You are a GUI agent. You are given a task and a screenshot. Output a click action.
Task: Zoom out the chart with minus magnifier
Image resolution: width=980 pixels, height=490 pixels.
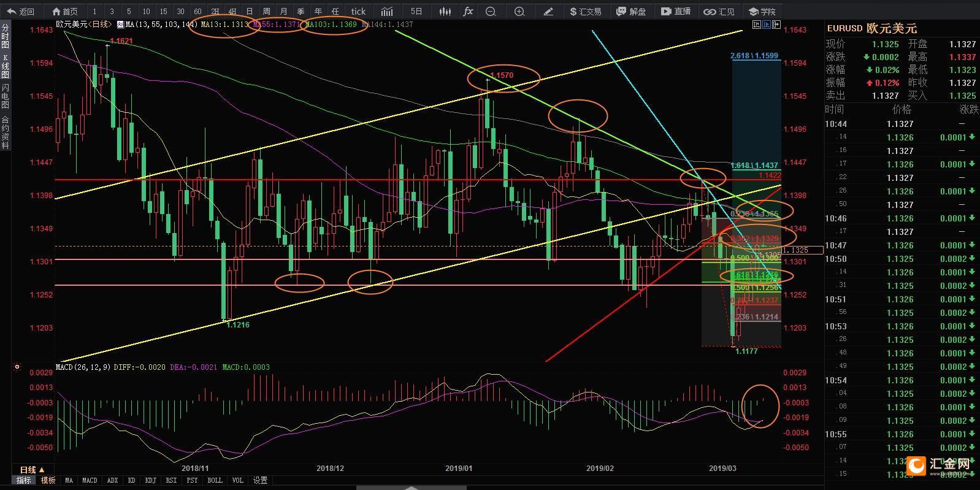pos(491,11)
